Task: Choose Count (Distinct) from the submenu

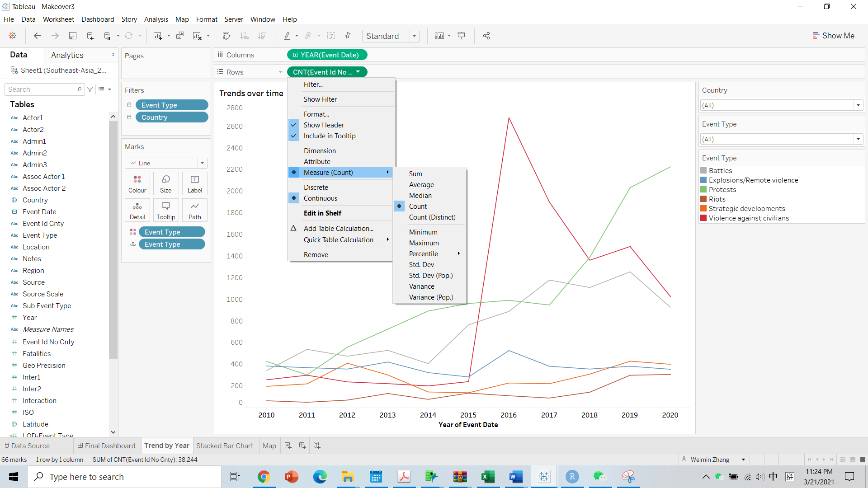Action: (432, 217)
